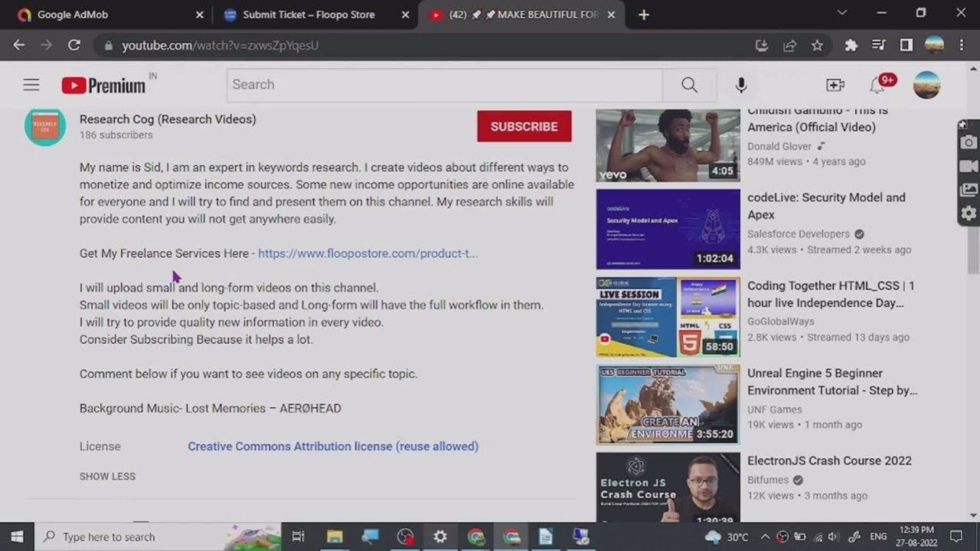Toggle Chrome side panel
Viewport: 980px width, 551px height.
[906, 45]
